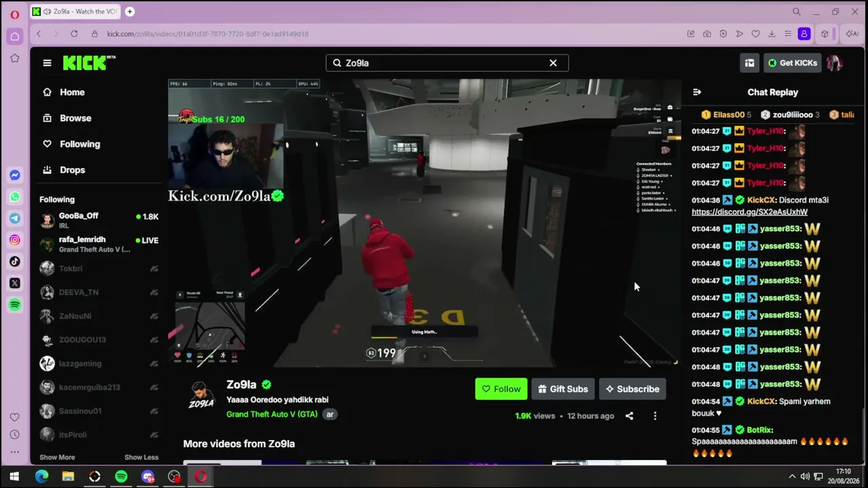Collapse the Chat Replay panel
Image resolution: width=868 pixels, height=488 pixels.
(697, 92)
